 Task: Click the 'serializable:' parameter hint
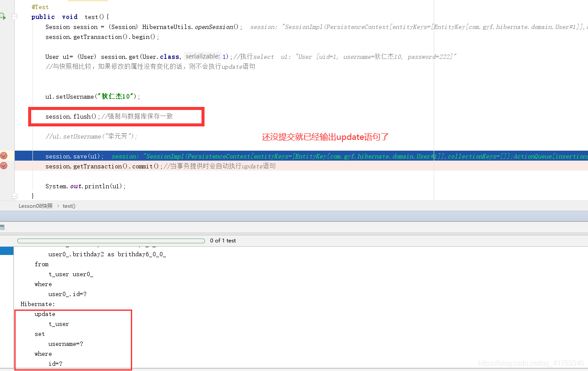pyautogui.click(x=203, y=56)
